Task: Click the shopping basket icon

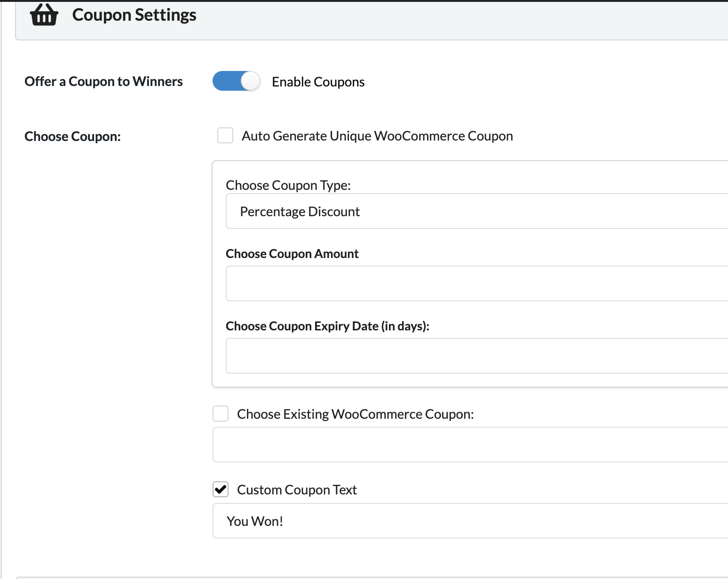Action: (44, 15)
